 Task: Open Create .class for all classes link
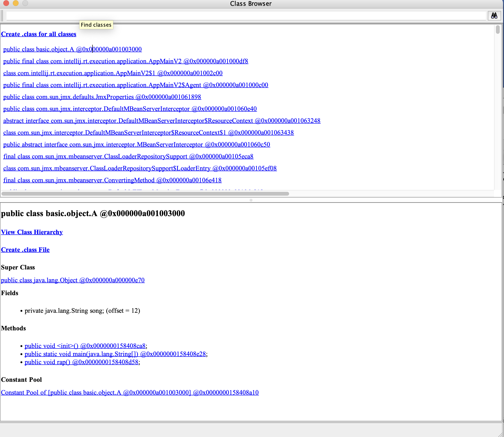39,34
